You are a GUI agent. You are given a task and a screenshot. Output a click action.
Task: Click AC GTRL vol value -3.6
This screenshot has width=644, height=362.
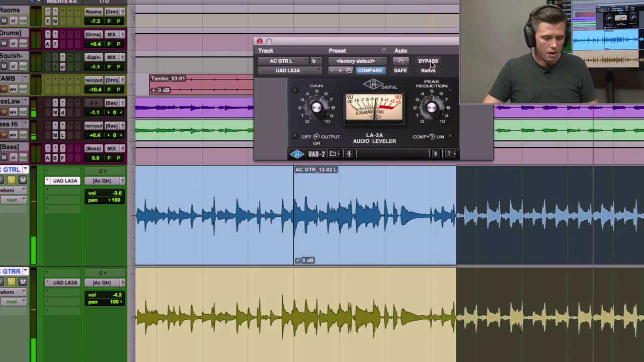pyautogui.click(x=117, y=193)
